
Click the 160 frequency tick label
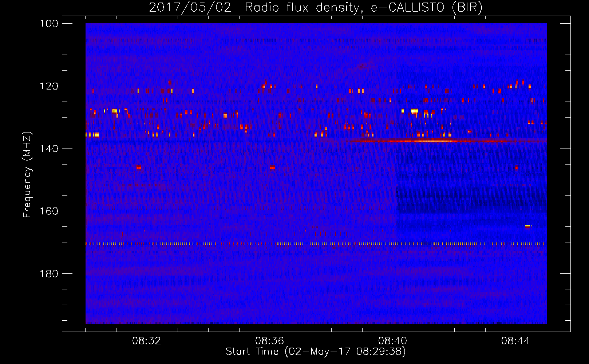click(x=49, y=211)
